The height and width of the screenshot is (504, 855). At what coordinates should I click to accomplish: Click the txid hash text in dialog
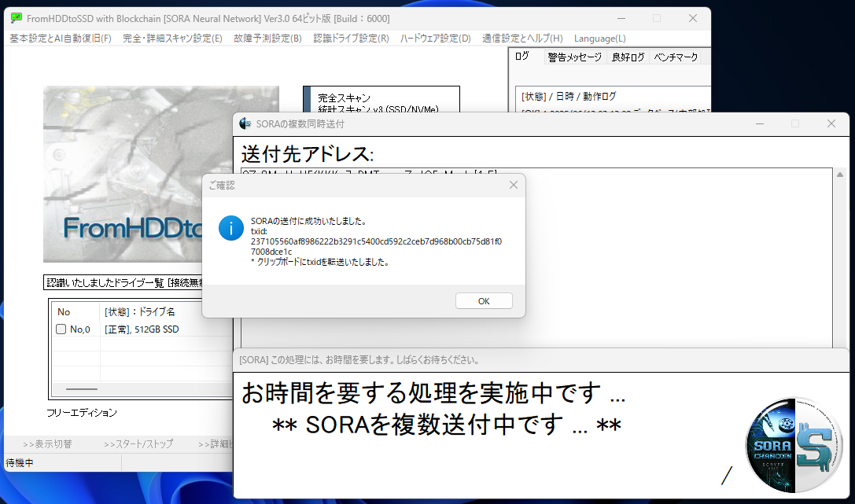[x=376, y=246]
